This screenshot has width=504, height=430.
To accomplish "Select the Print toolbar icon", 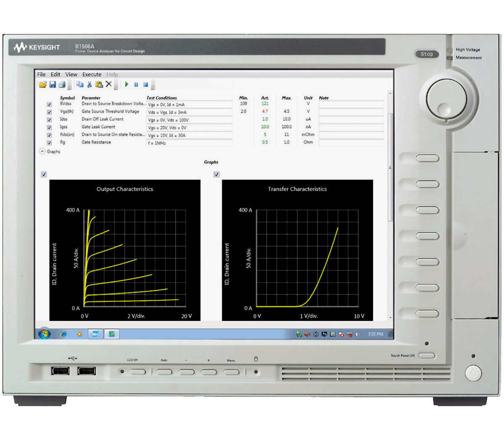I will point(62,84).
